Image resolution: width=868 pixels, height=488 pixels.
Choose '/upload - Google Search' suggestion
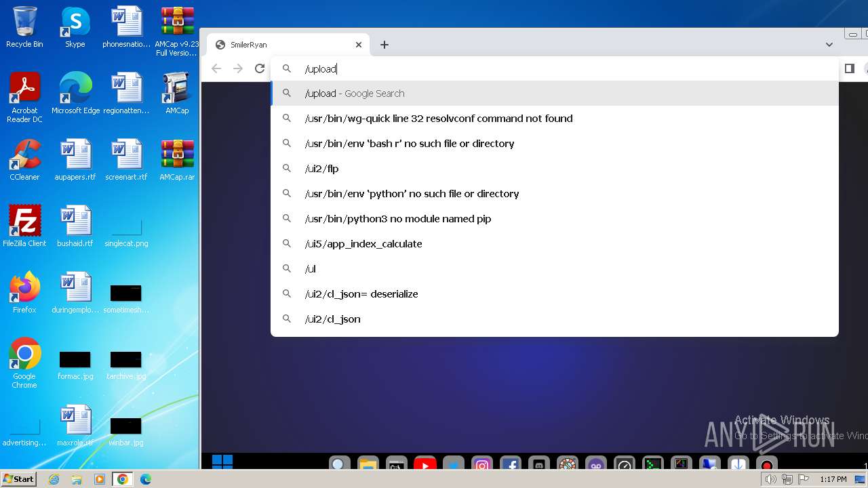click(555, 94)
